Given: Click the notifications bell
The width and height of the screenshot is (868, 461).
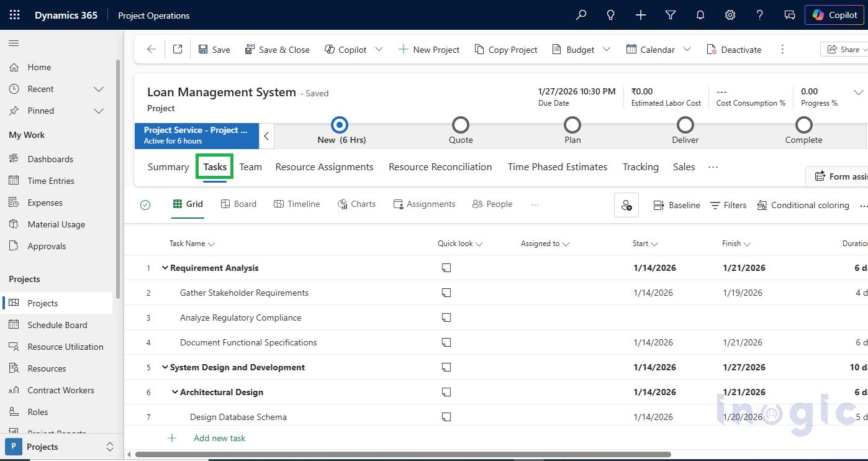Looking at the screenshot, I should tap(700, 14).
